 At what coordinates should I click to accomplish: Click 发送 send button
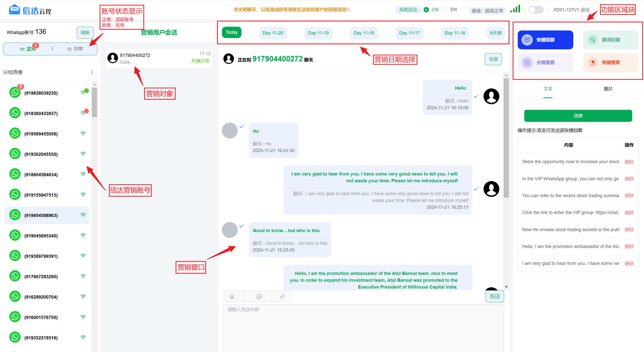pos(495,296)
